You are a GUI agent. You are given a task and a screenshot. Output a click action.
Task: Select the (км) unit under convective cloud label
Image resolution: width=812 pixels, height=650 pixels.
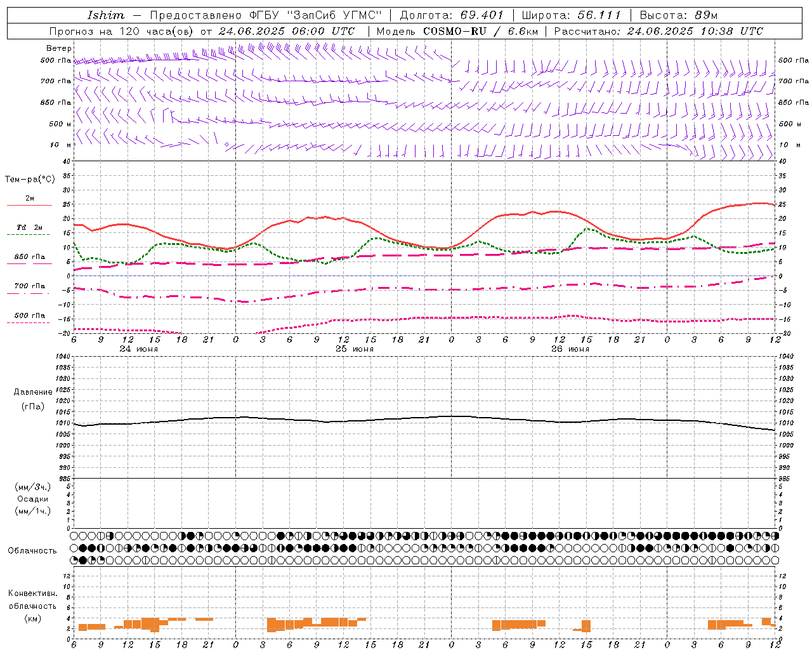click(x=33, y=618)
